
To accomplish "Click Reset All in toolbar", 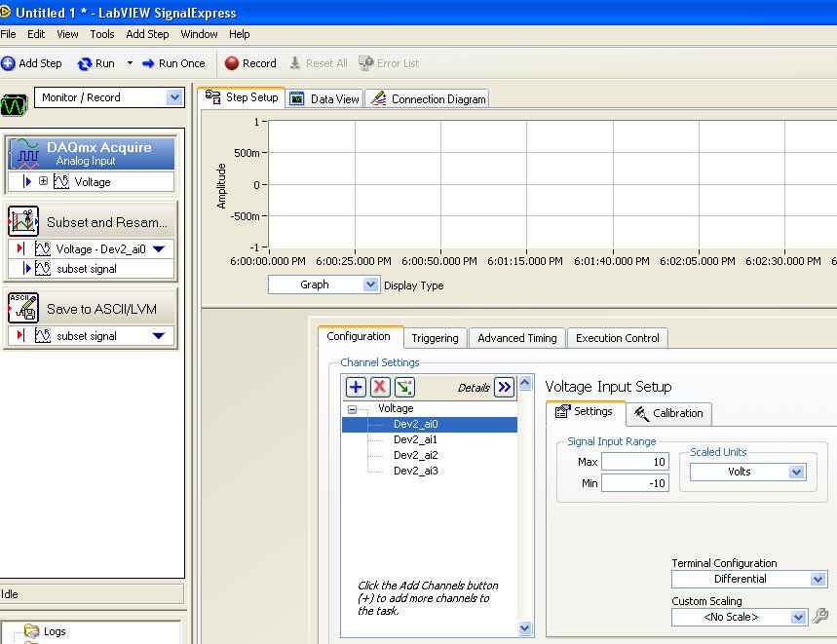I will (319, 63).
